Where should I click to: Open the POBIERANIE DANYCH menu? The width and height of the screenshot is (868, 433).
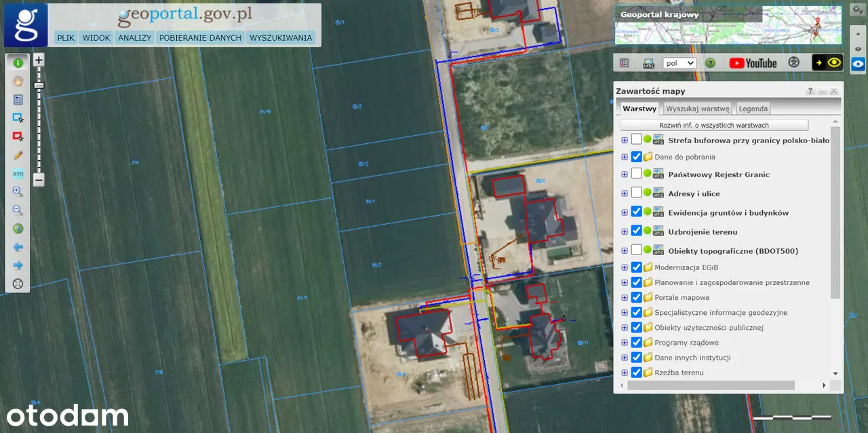200,38
